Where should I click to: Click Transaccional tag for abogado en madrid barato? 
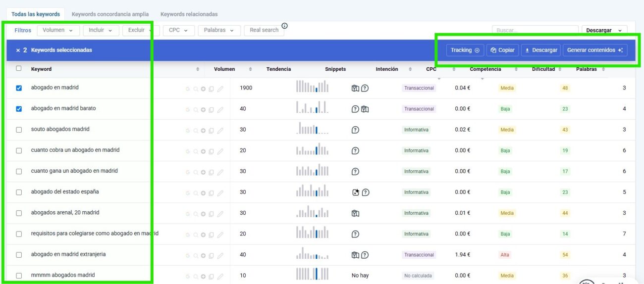[419, 109]
